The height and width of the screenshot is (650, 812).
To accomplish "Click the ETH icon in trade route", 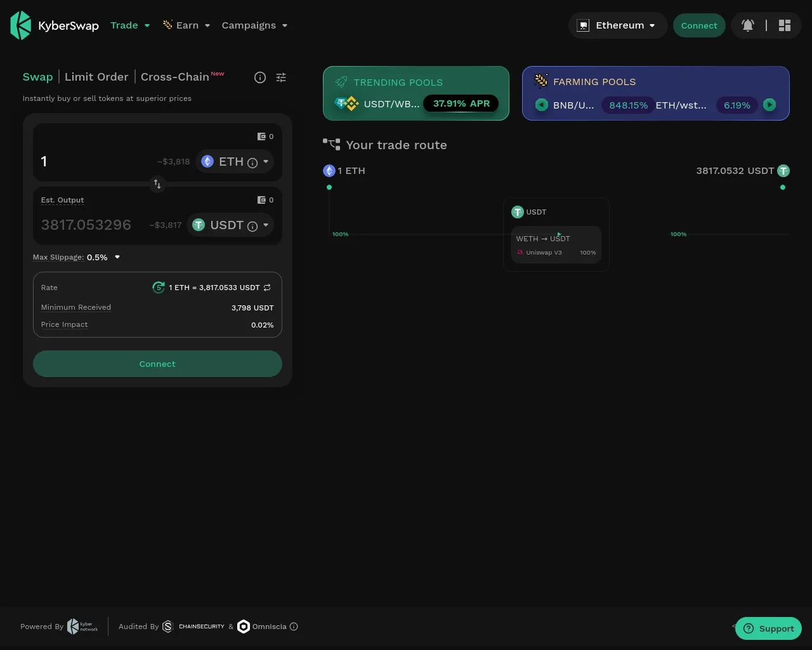I will coord(329,171).
